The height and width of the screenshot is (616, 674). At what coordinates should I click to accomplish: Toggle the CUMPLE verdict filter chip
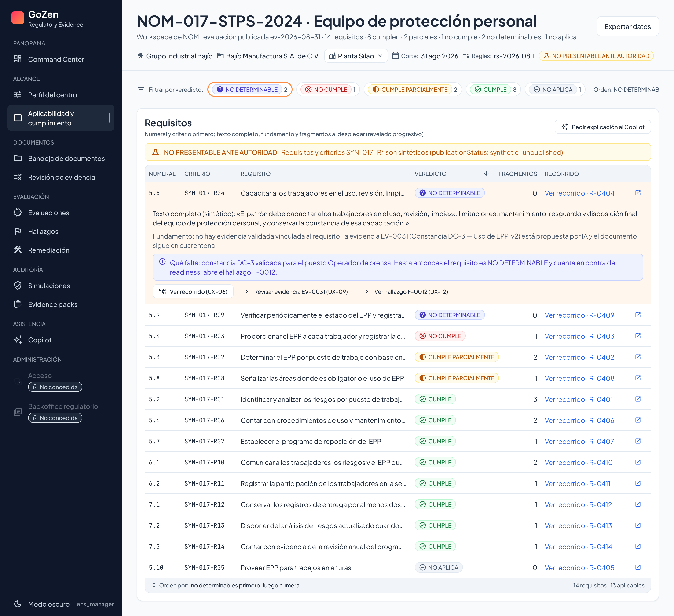[x=493, y=90]
